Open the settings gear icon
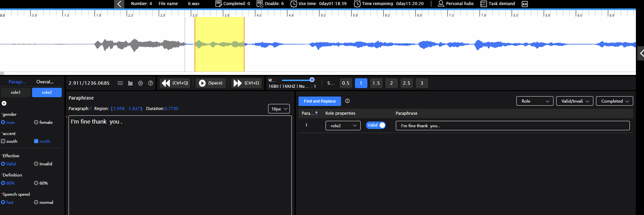644x215 pixels. coord(140,83)
